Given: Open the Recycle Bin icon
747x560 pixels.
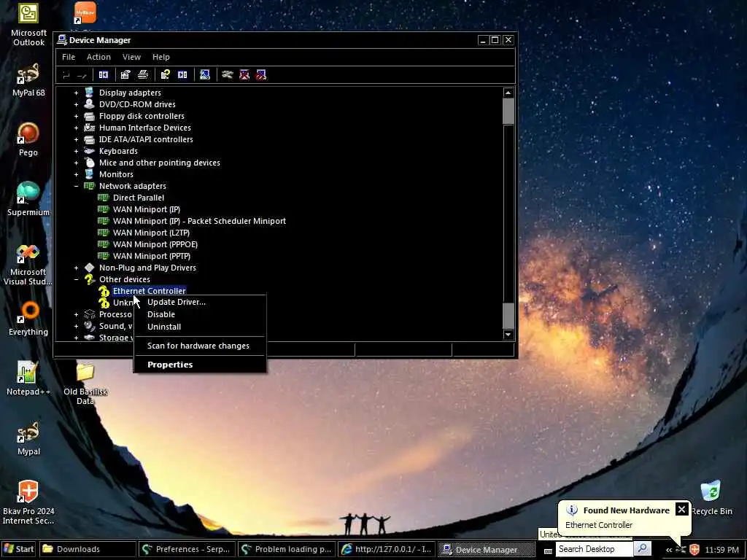Looking at the screenshot, I should 711,498.
